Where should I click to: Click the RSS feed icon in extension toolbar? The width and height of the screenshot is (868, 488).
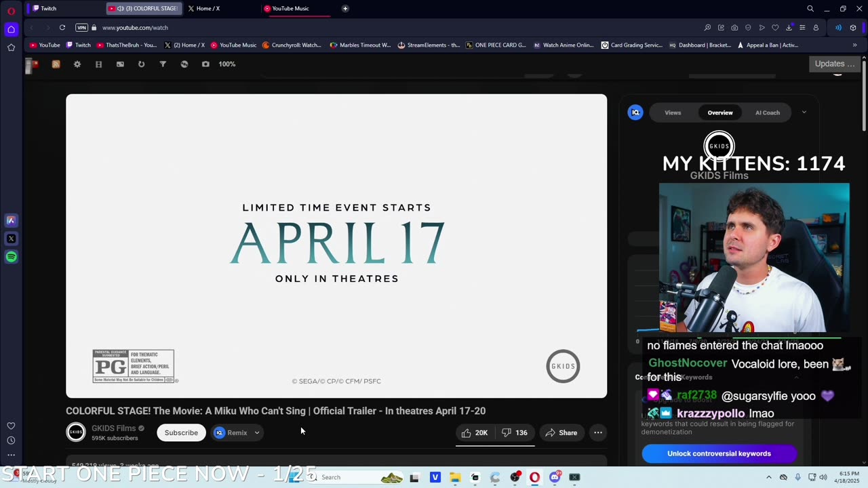(x=56, y=64)
